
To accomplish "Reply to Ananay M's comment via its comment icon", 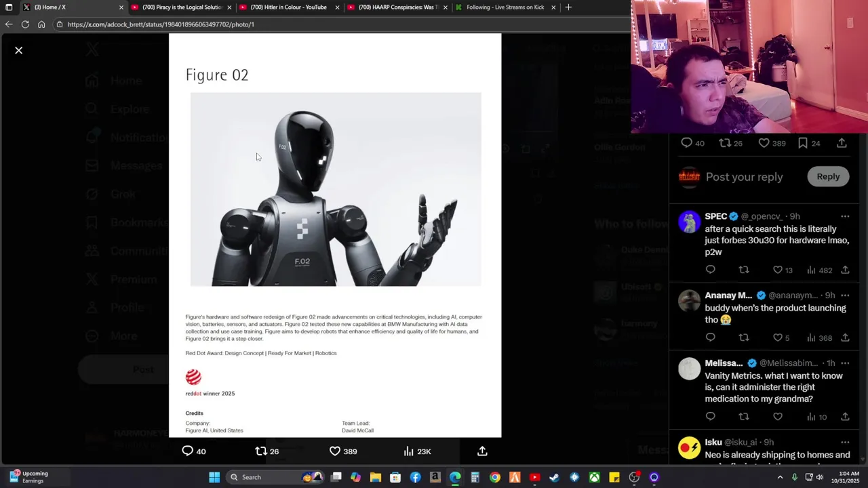I will pyautogui.click(x=710, y=338).
